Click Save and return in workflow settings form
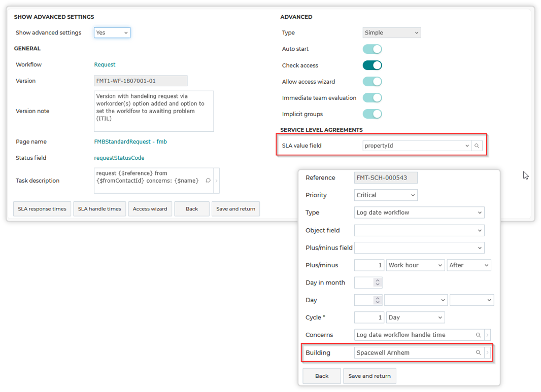Viewport: 541px width, 392px height. [x=235, y=209]
